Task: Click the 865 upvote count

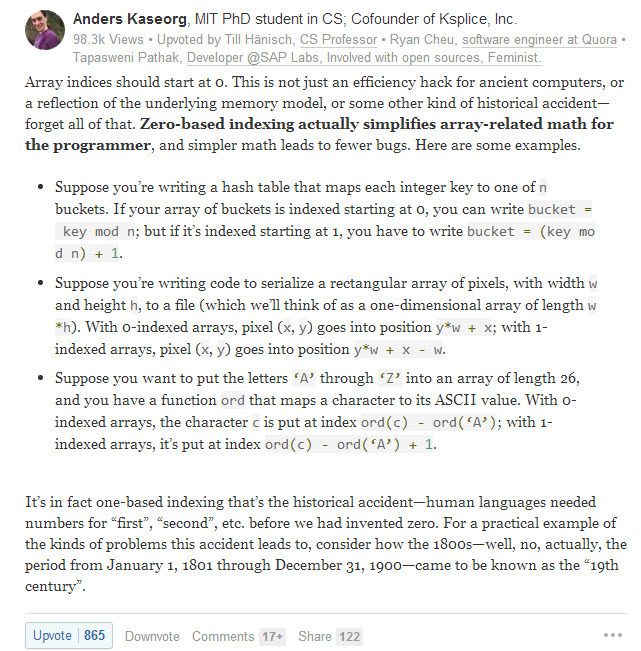Action: tap(94, 636)
